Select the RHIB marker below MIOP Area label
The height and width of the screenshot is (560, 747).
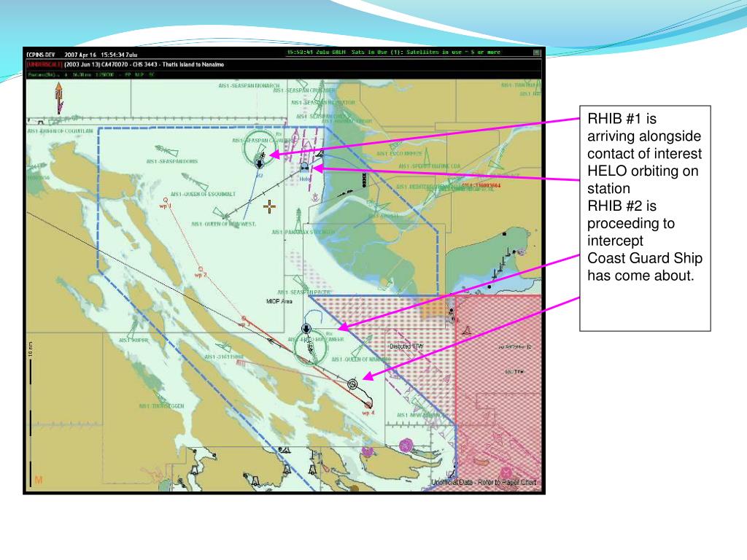click(306, 329)
